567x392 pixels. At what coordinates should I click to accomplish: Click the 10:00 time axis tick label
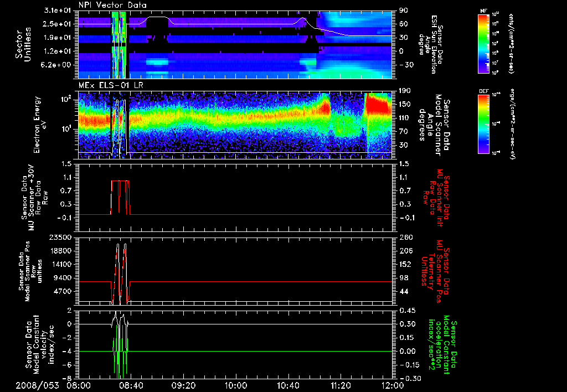click(236, 385)
